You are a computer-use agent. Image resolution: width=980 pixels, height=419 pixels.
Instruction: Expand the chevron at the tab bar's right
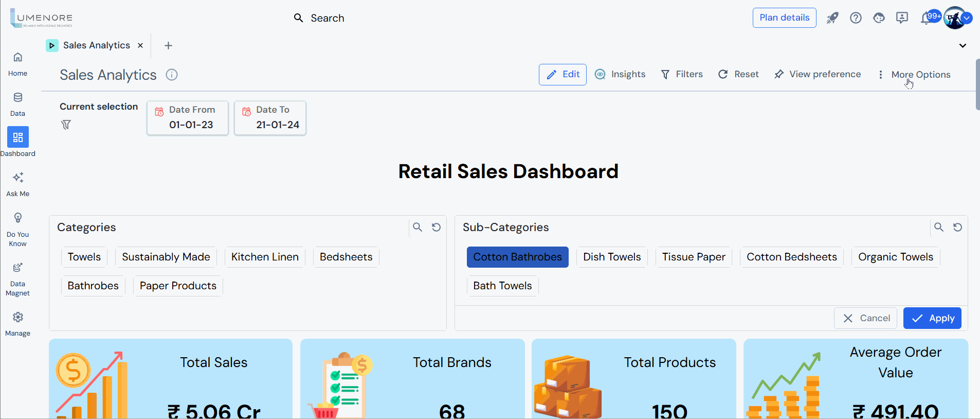tap(963, 45)
